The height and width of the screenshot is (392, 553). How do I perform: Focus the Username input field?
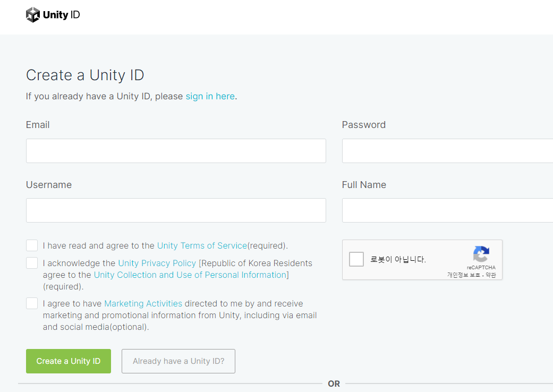pyautogui.click(x=176, y=210)
